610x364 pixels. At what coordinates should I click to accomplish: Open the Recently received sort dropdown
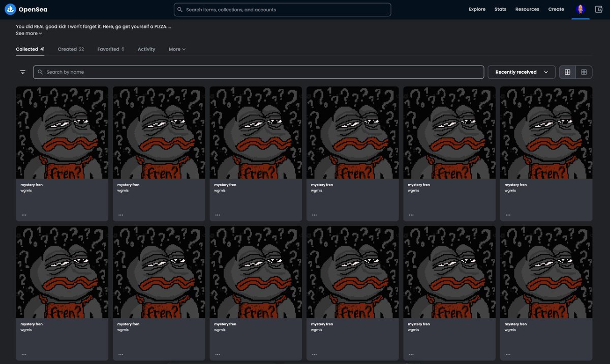click(x=522, y=72)
